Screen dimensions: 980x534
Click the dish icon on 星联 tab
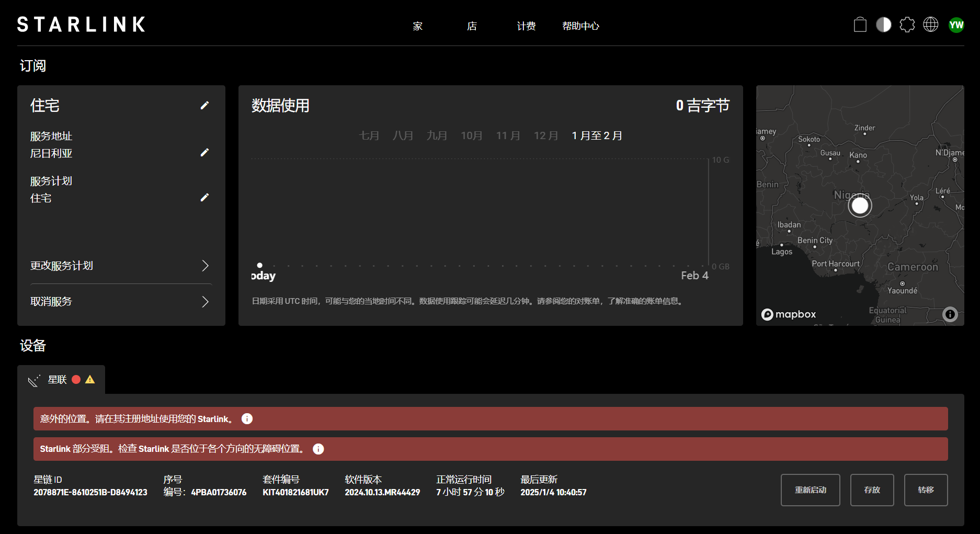[34, 380]
